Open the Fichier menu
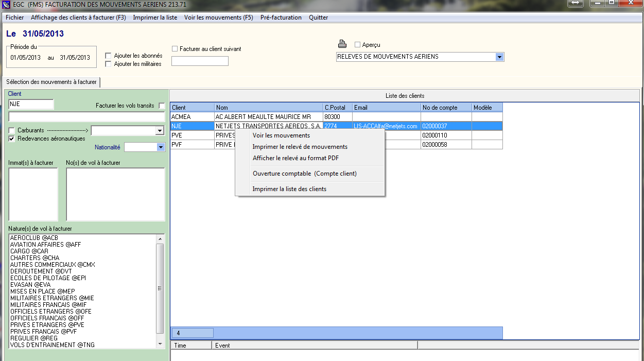Viewport: 644px width, 361px height. pyautogui.click(x=14, y=18)
